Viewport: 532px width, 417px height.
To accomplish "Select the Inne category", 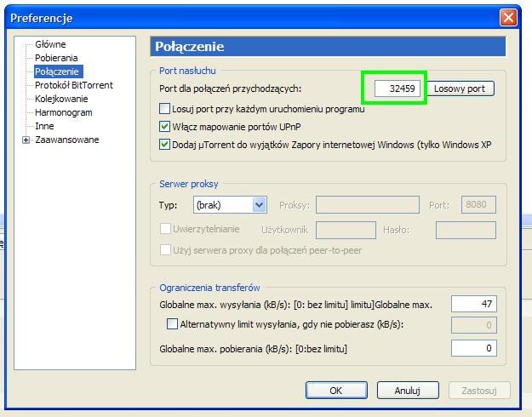I will pos(44,126).
